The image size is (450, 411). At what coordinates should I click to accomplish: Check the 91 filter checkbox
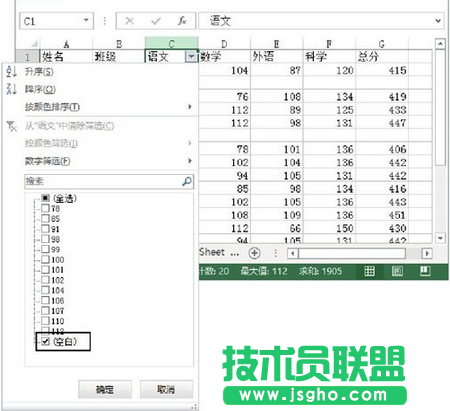(x=45, y=229)
